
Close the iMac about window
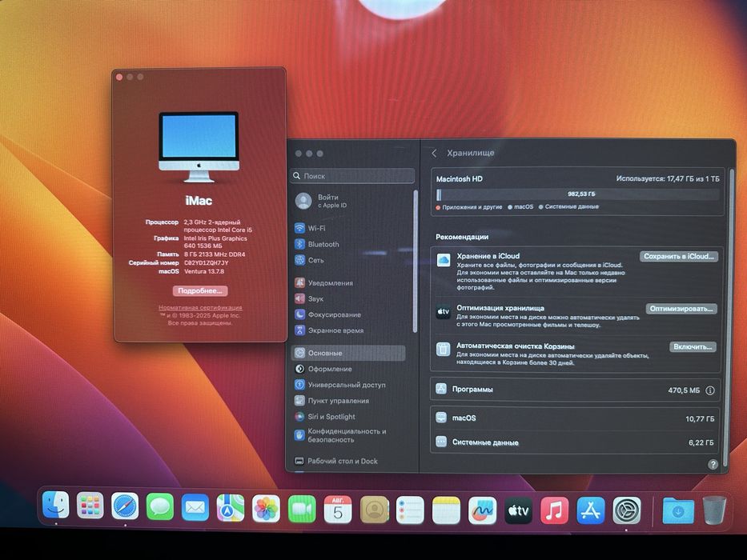(x=119, y=77)
